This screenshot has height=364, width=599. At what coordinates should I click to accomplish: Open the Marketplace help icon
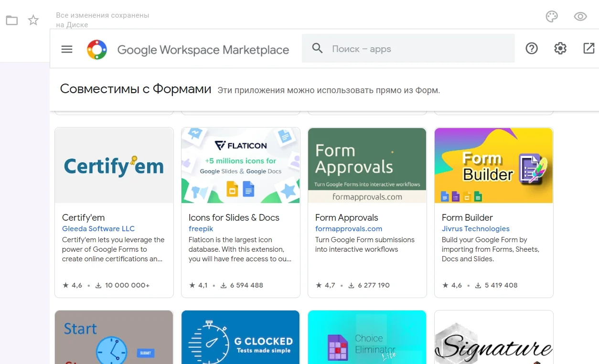tap(532, 48)
